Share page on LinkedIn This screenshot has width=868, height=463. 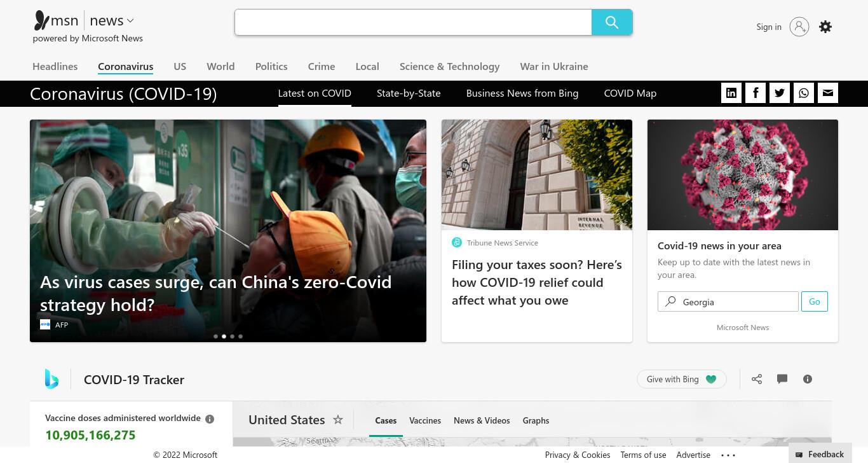coord(731,93)
